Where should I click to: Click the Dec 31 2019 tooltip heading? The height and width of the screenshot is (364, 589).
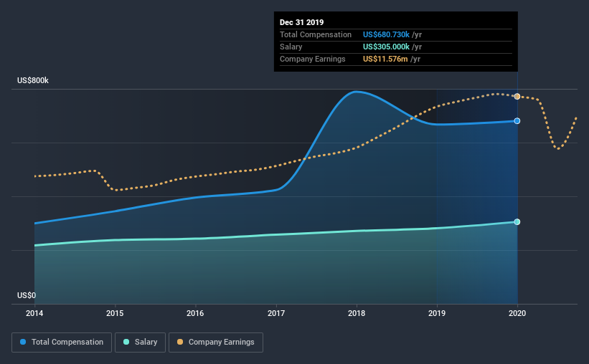(301, 22)
